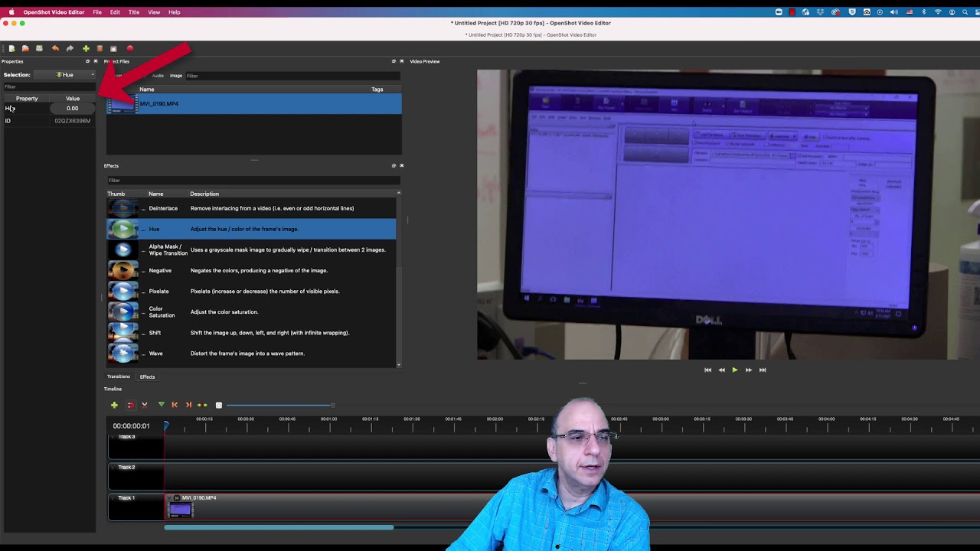980x551 pixels.
Task: Click the Fast Forward playback button
Action: (x=749, y=370)
